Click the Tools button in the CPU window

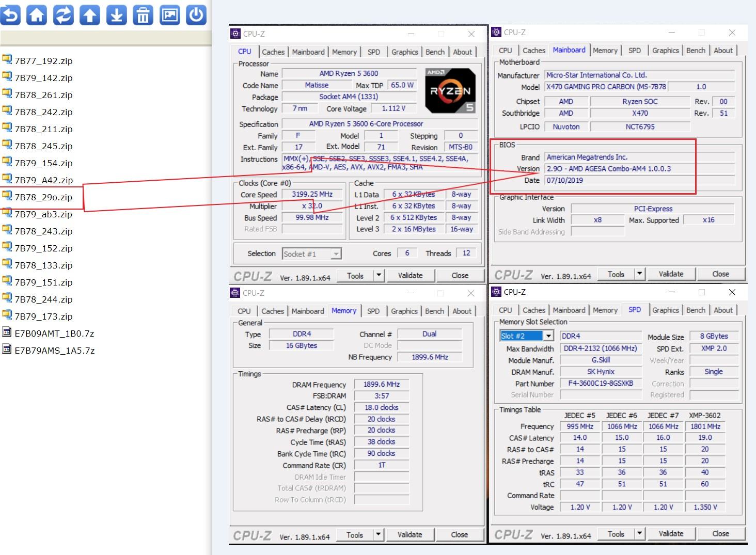pyautogui.click(x=355, y=276)
